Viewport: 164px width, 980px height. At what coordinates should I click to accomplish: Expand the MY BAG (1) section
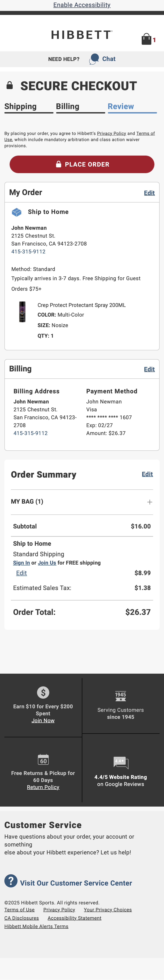150,502
